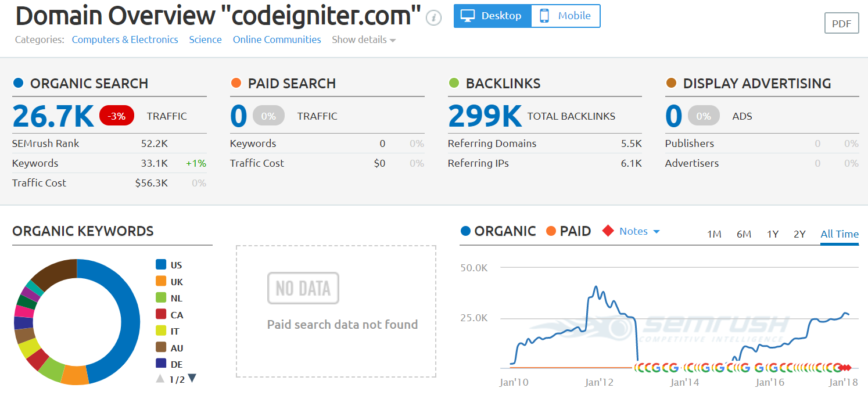Open the PAID SEARCH report heading
Viewport: 868px width, 413px height.
292,83
